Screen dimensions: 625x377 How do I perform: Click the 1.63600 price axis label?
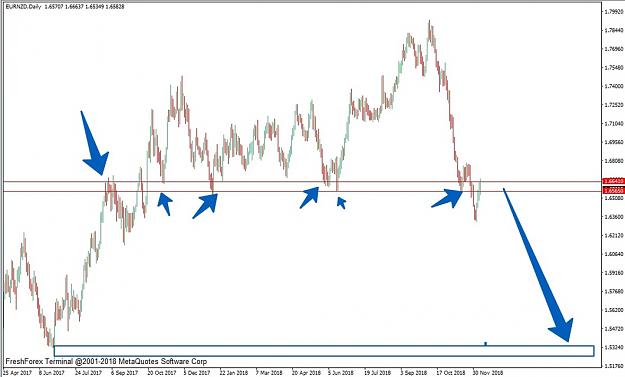(x=613, y=217)
